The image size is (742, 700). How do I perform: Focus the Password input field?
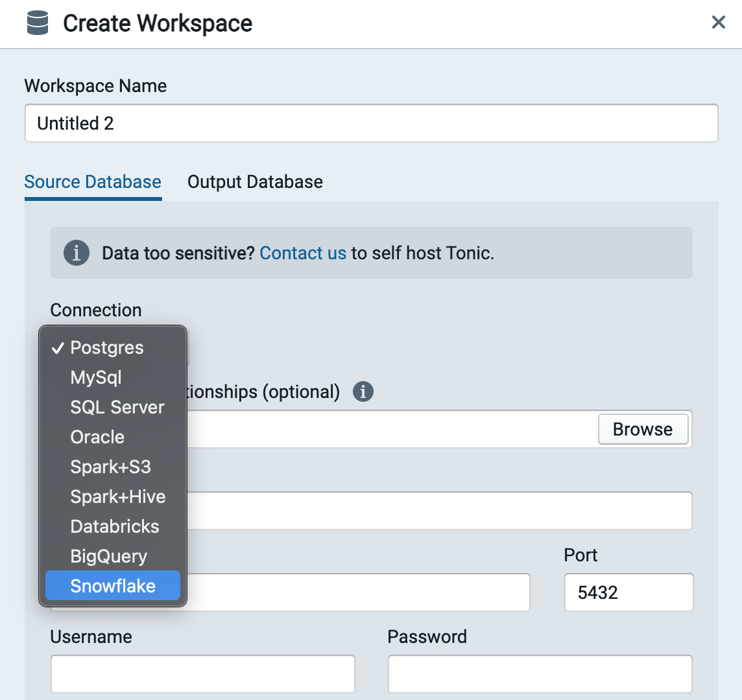tap(540, 673)
